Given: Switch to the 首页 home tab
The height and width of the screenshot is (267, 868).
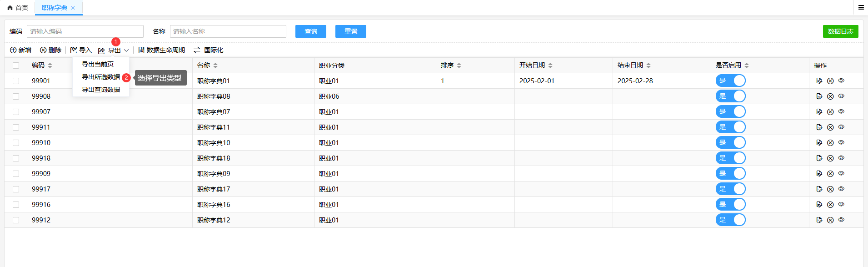Looking at the screenshot, I should [x=18, y=8].
